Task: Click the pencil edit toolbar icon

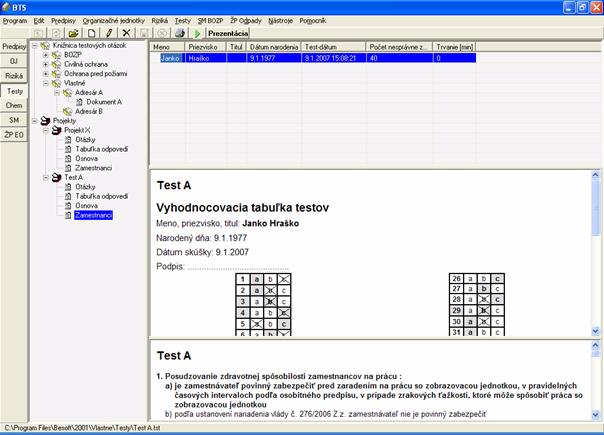Action: tap(109, 34)
